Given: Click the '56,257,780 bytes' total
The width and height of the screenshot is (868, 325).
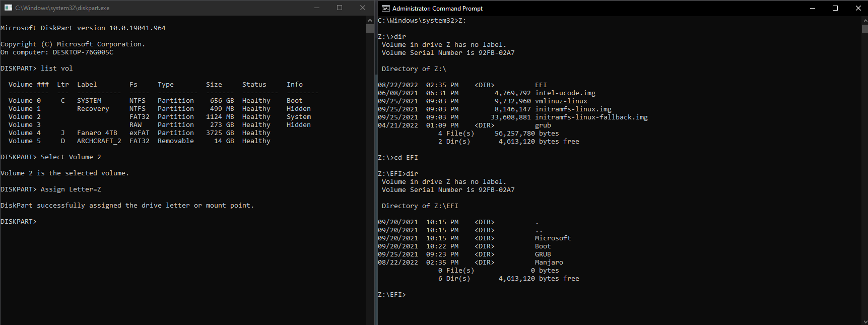Looking at the screenshot, I should tap(527, 134).
